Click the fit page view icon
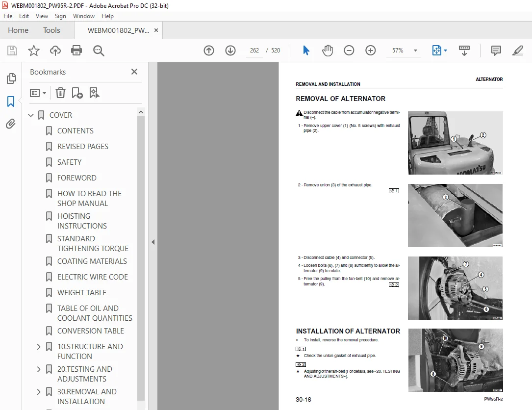 (437, 51)
